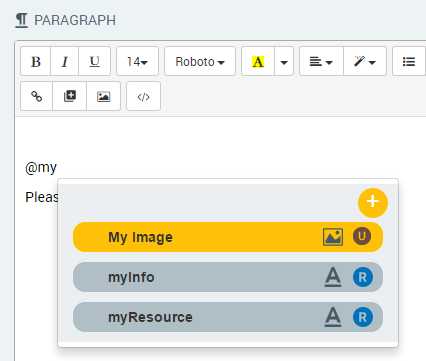The width and height of the screenshot is (426, 361).
Task: Switch to HTML code view
Action: [143, 96]
